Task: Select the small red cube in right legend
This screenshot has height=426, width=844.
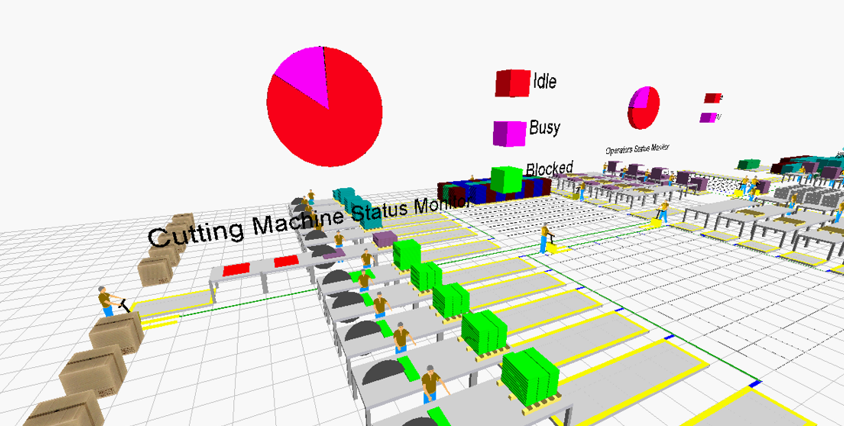Action: 712,98
